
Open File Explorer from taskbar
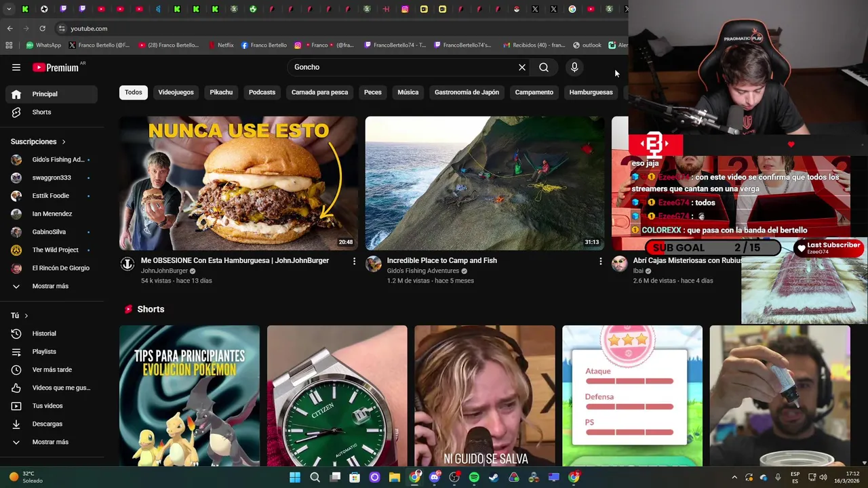coord(395,477)
